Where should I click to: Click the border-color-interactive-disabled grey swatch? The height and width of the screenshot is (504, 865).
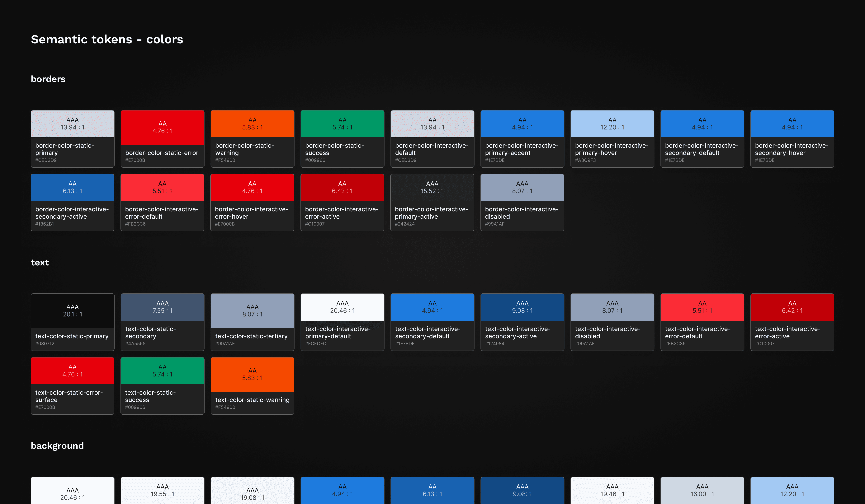point(522,187)
